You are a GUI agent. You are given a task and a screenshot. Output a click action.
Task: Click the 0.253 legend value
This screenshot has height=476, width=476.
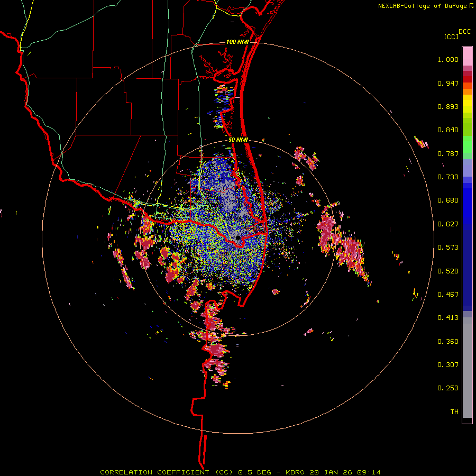pyautogui.click(x=448, y=388)
